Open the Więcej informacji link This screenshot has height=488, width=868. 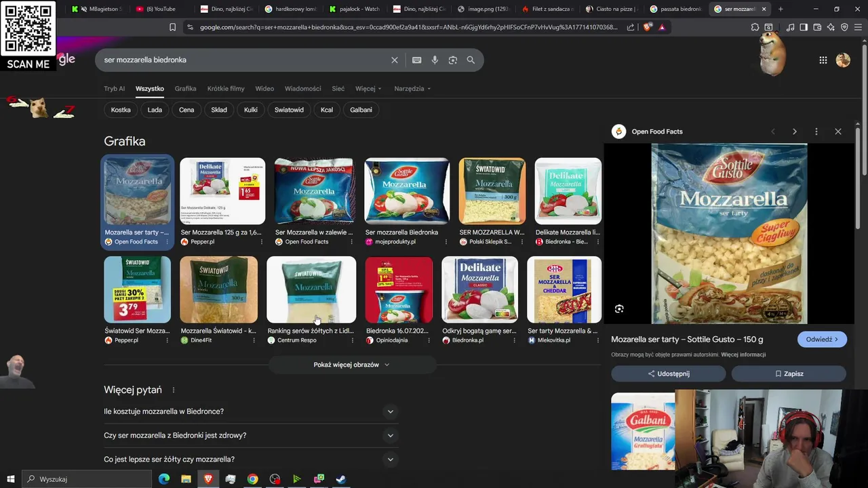tap(743, 354)
